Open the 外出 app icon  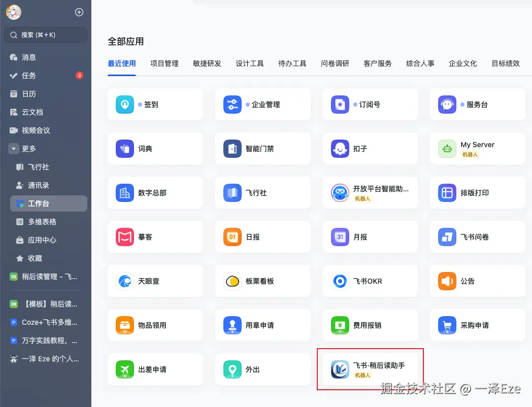(x=232, y=369)
